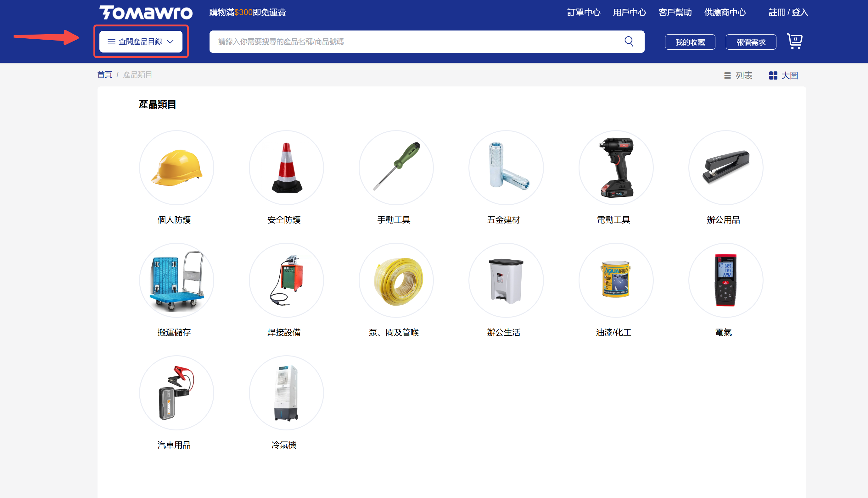Switch to 大圖 grid view
This screenshot has width=868, height=498.
coord(783,75)
